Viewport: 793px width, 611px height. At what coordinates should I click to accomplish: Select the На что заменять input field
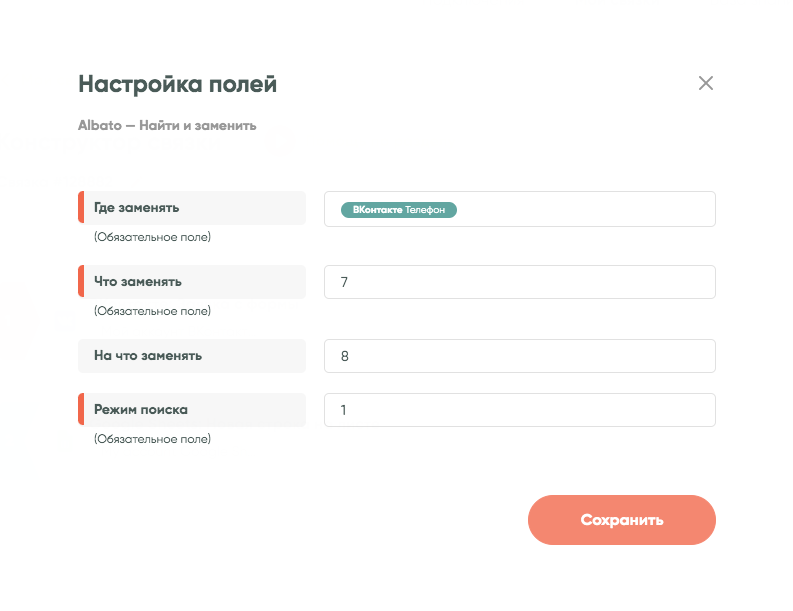pos(519,356)
